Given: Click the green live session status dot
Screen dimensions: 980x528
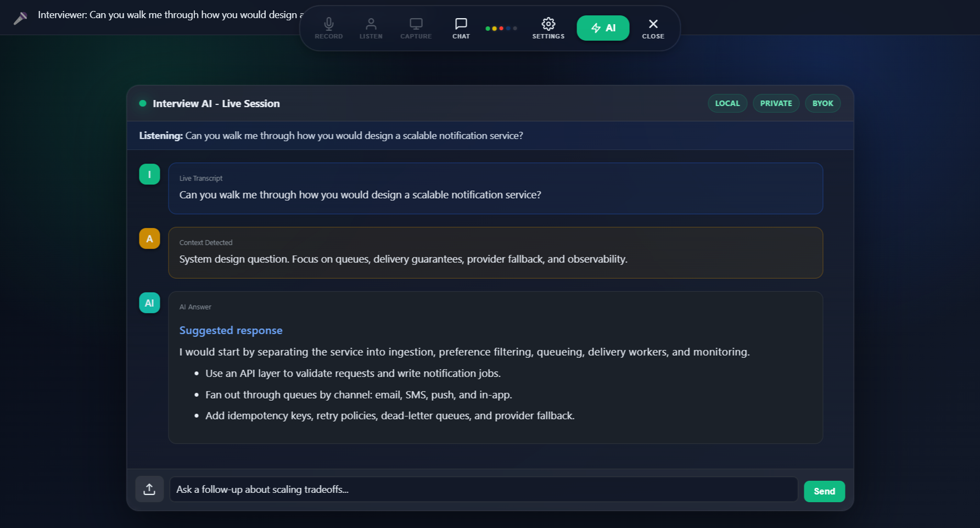Looking at the screenshot, I should [x=143, y=103].
